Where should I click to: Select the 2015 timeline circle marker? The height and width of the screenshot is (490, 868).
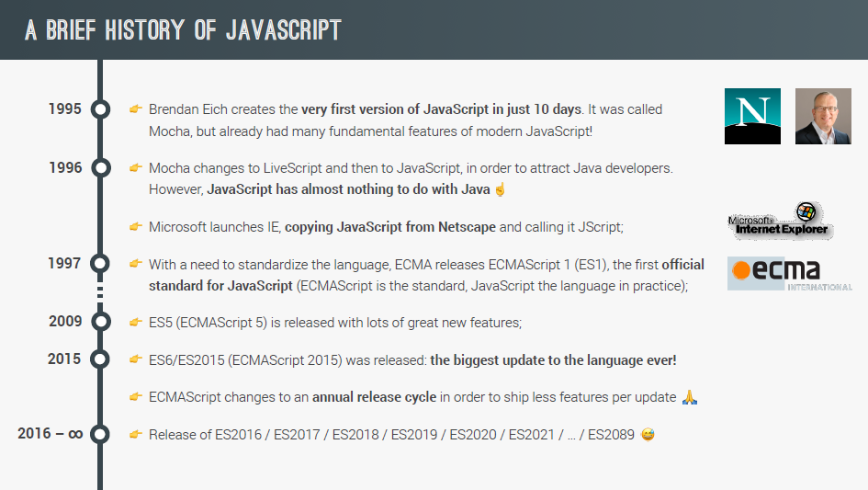[x=100, y=359]
